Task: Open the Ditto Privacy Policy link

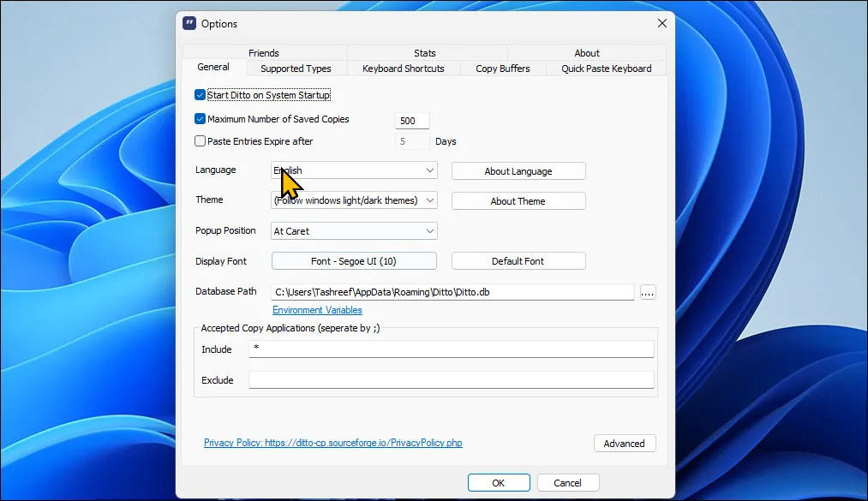Action: click(332, 443)
